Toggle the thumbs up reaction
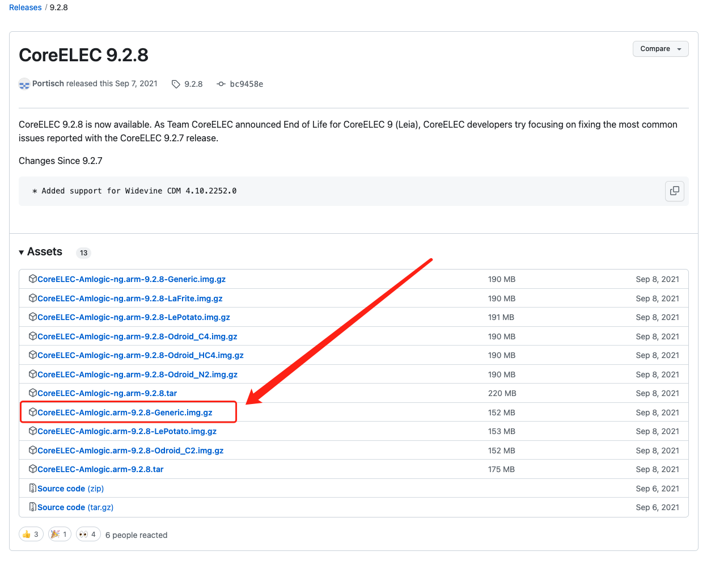728x568 pixels. coord(31,534)
